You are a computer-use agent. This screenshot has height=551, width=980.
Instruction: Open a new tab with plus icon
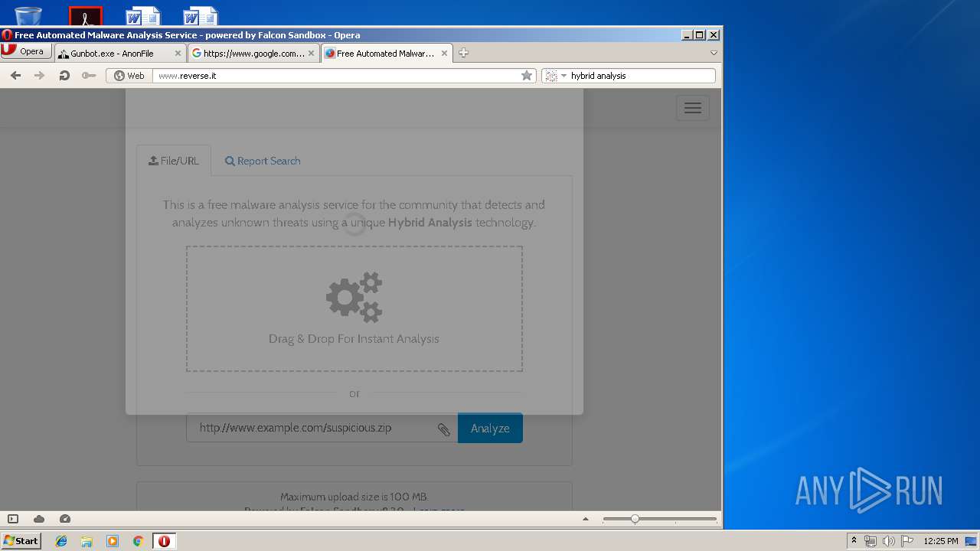point(463,53)
